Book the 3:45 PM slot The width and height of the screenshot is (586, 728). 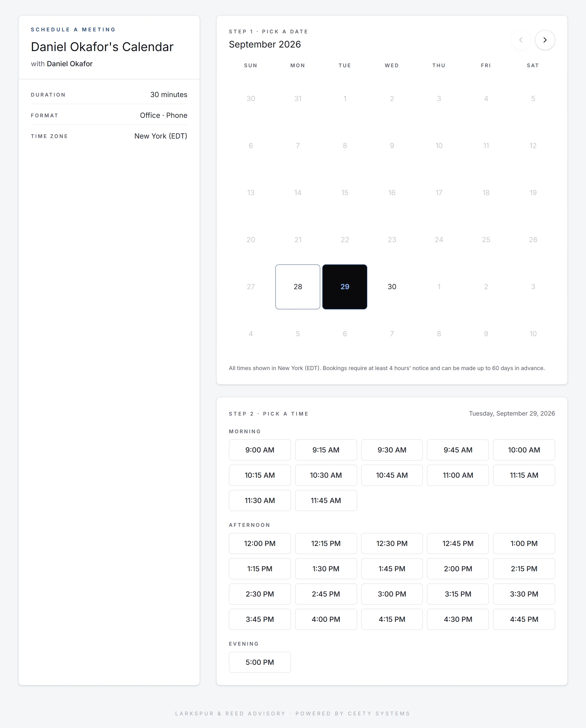pyautogui.click(x=260, y=620)
